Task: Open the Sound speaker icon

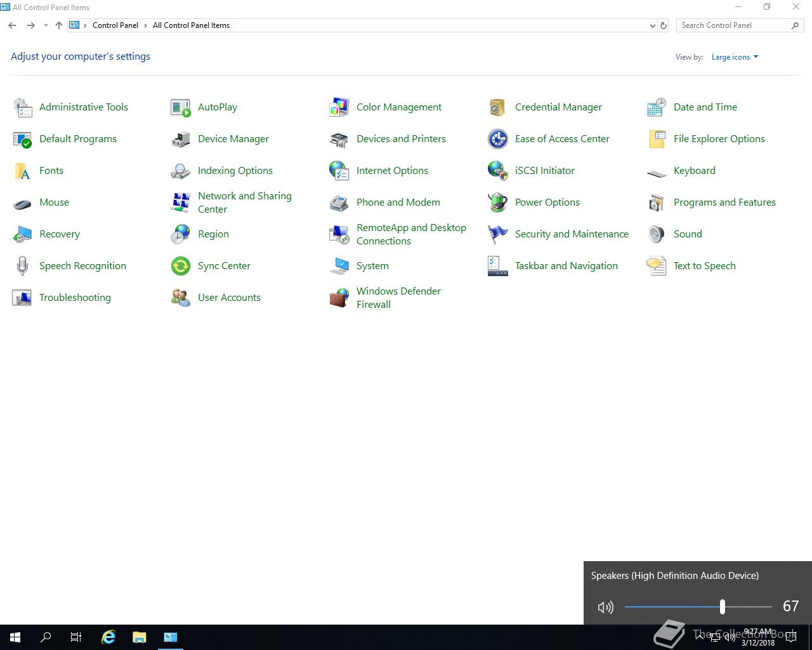Action: coord(657,234)
